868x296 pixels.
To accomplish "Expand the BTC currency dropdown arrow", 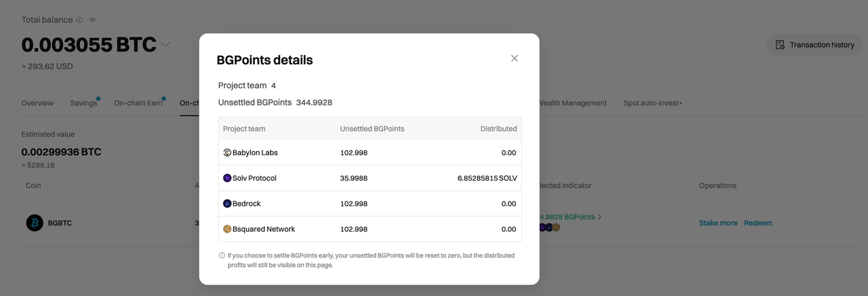I will (165, 45).
